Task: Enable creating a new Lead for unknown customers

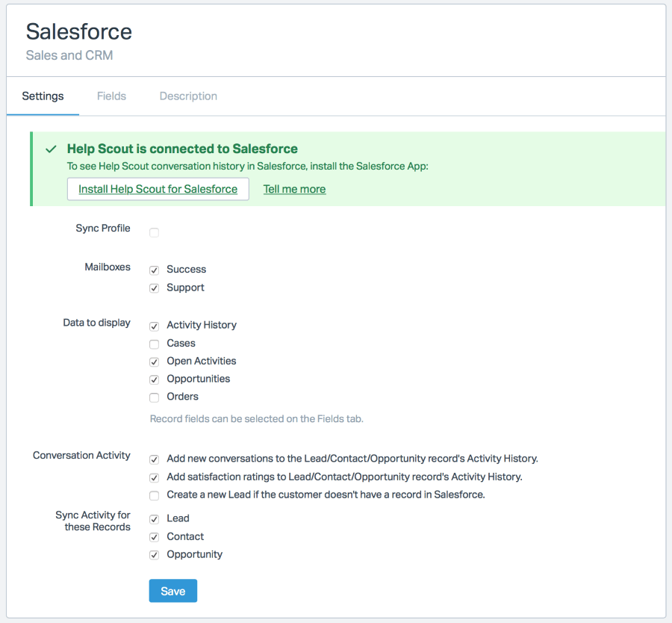Action: [154, 495]
